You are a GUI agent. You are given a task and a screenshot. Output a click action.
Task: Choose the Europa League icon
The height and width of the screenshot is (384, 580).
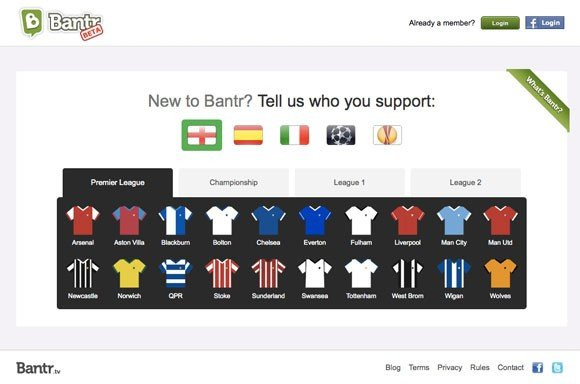[387, 135]
